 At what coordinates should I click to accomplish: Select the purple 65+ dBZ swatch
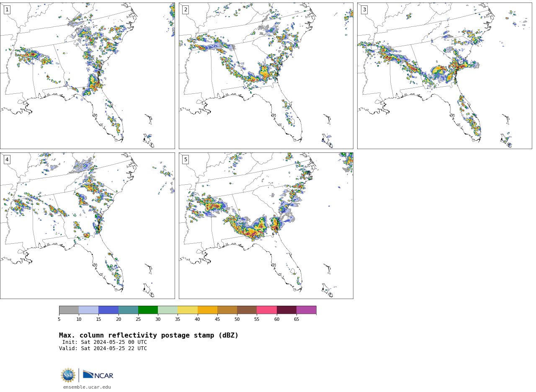(x=306, y=310)
